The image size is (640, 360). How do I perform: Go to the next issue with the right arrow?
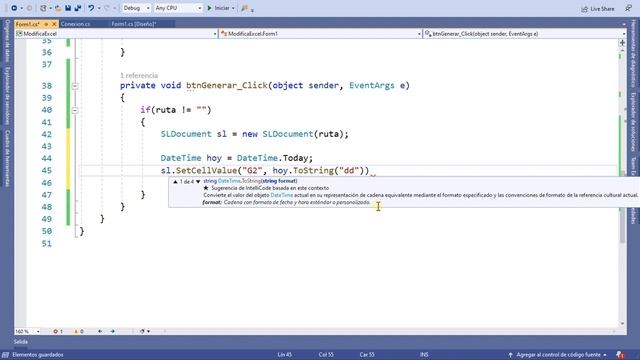pyautogui.click(x=112, y=331)
